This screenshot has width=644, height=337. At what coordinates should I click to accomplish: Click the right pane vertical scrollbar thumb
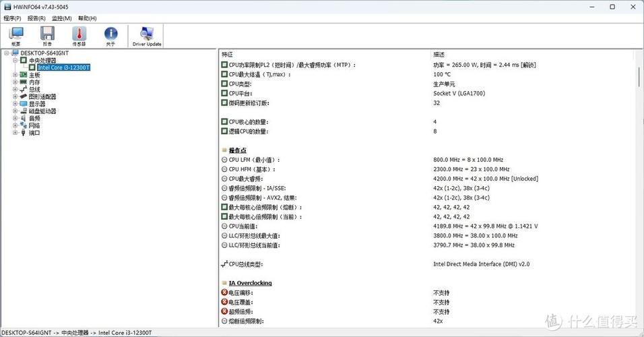(x=639, y=77)
